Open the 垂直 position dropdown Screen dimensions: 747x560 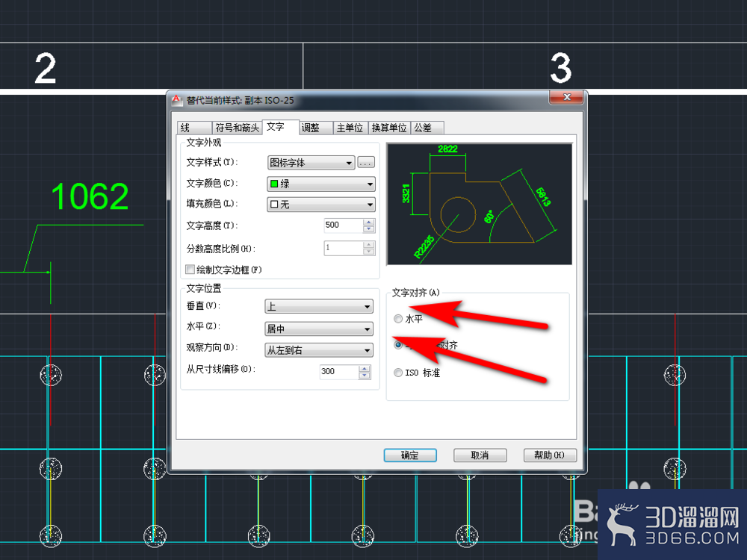point(319,306)
